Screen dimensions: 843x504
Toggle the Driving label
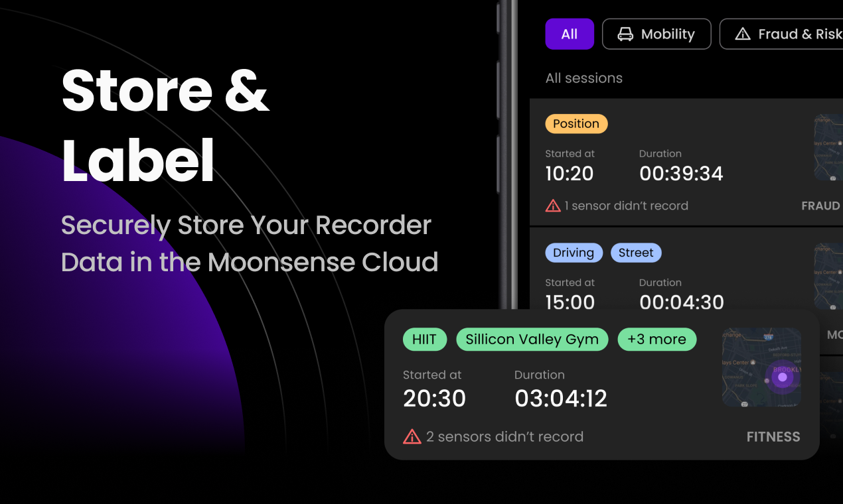pos(574,253)
